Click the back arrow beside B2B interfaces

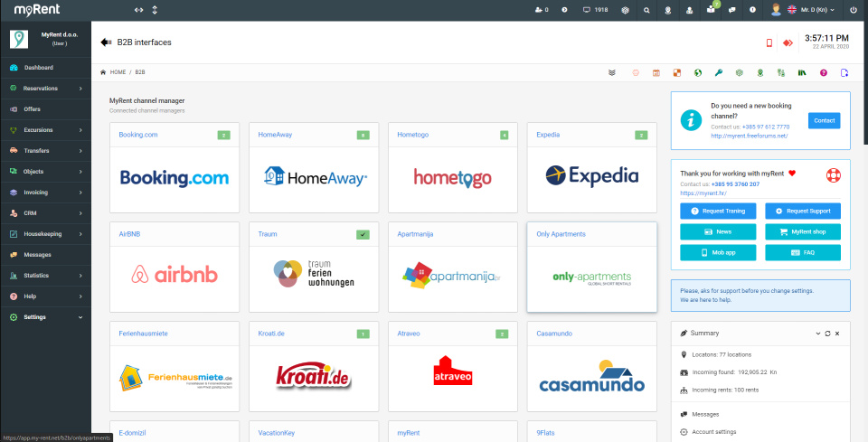(x=106, y=42)
